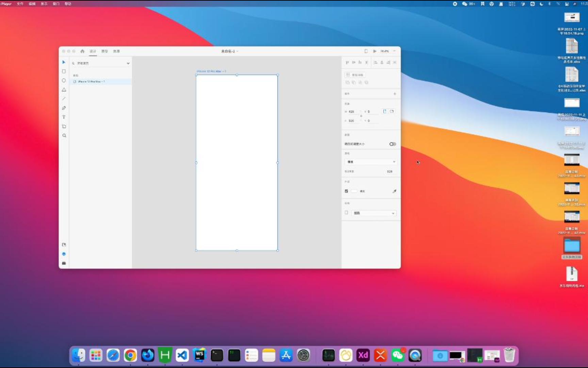
Task: Switch to the Prototype tab
Action: tap(105, 51)
